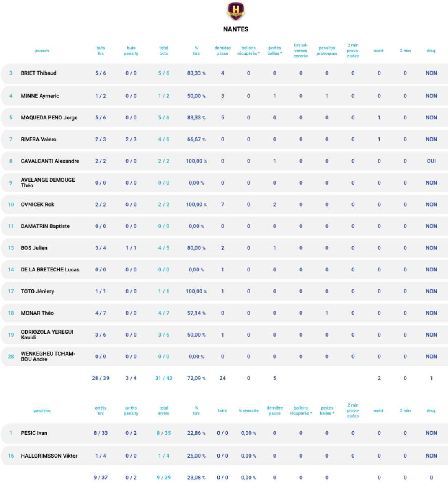Click the '% réussite' goalkeeper column header

[x=248, y=411]
